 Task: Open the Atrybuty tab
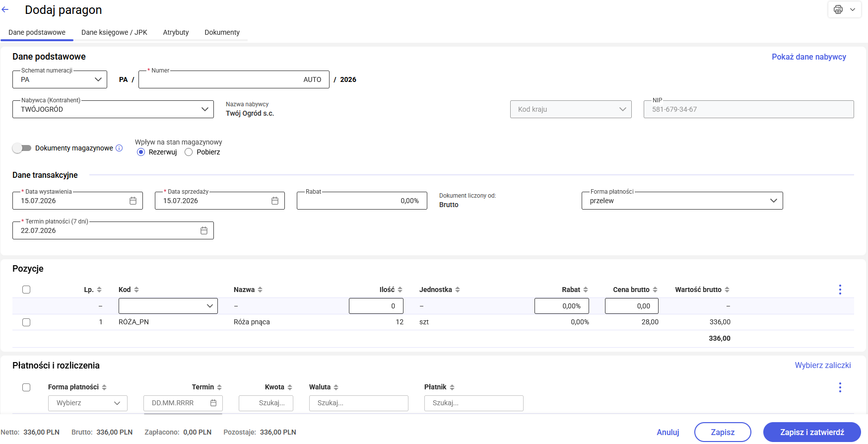176,32
